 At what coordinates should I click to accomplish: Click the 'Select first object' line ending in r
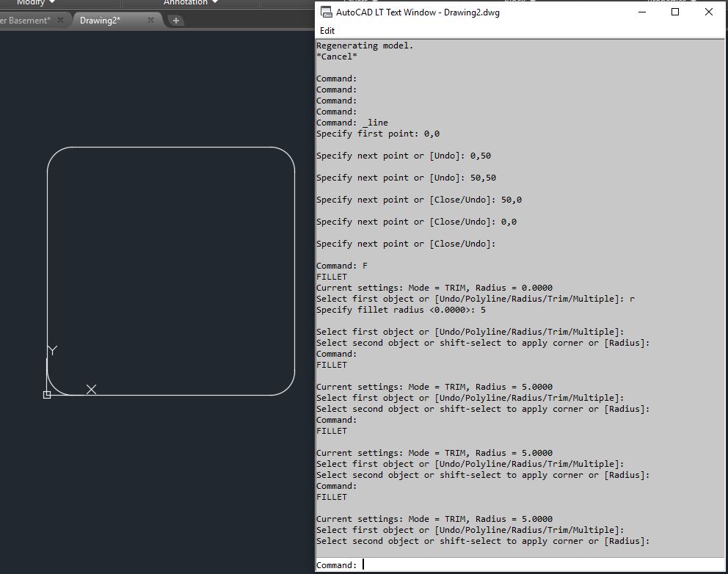pos(475,299)
